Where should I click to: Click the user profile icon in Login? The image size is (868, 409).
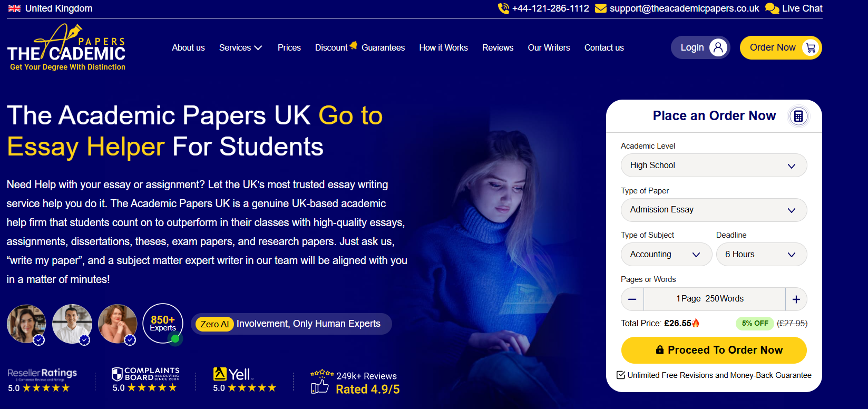point(718,47)
